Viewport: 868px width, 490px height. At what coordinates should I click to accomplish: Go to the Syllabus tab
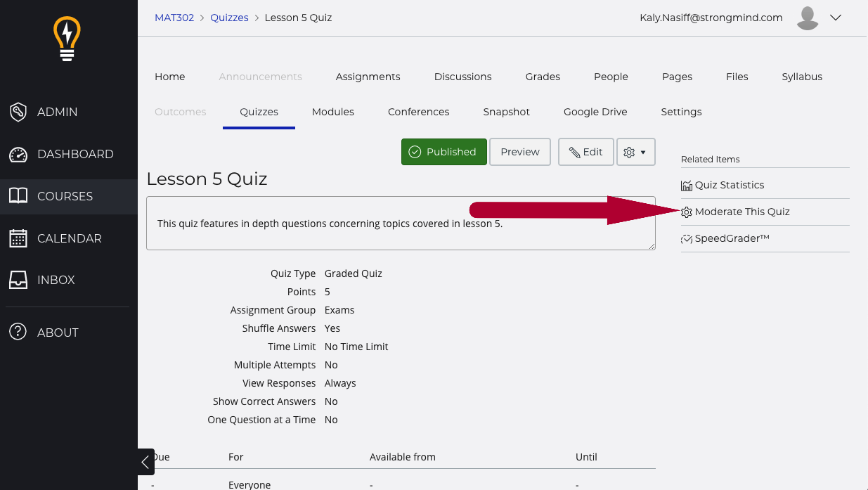[802, 77]
